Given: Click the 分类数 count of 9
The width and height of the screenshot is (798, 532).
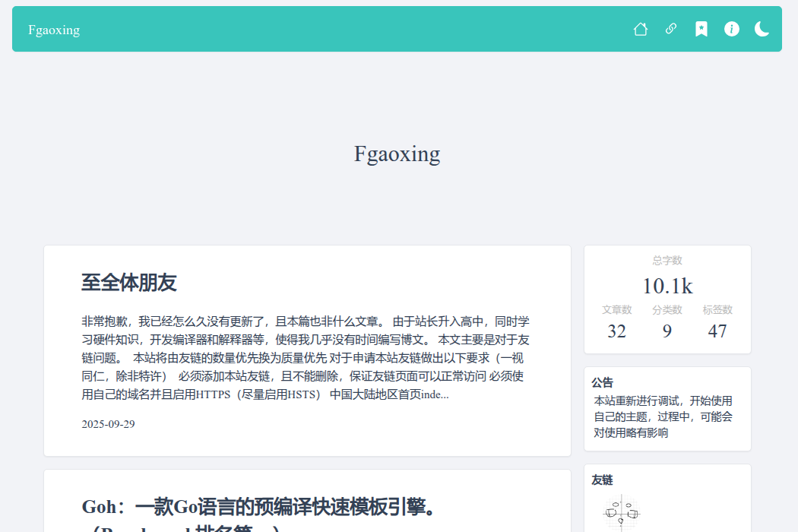Looking at the screenshot, I should [x=667, y=331].
